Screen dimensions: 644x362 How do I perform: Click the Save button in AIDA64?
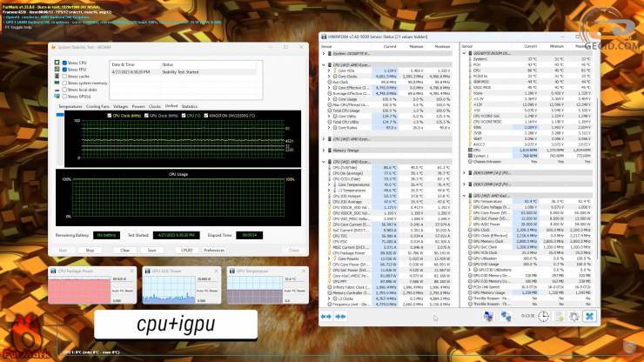[152, 251]
